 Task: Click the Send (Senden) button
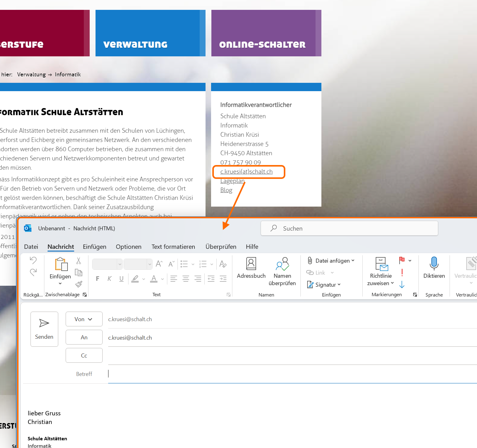pyautogui.click(x=44, y=329)
